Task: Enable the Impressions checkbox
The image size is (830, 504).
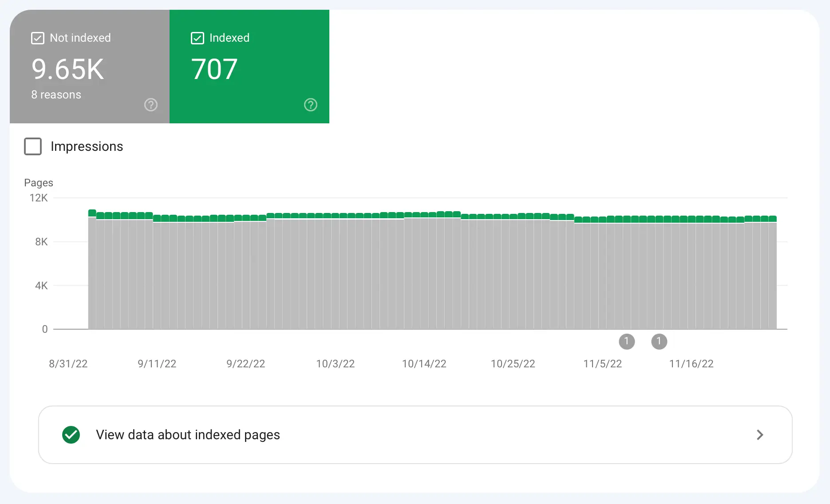Action: click(33, 146)
